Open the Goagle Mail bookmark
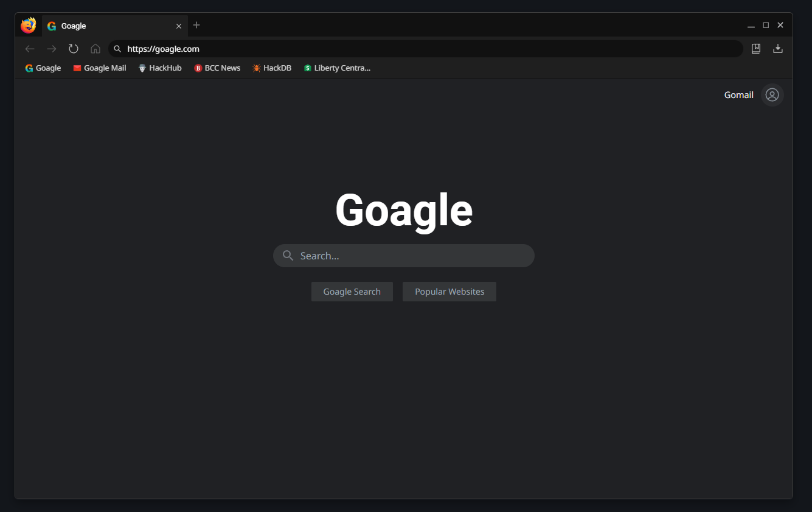This screenshot has height=512, width=812. 100,68
